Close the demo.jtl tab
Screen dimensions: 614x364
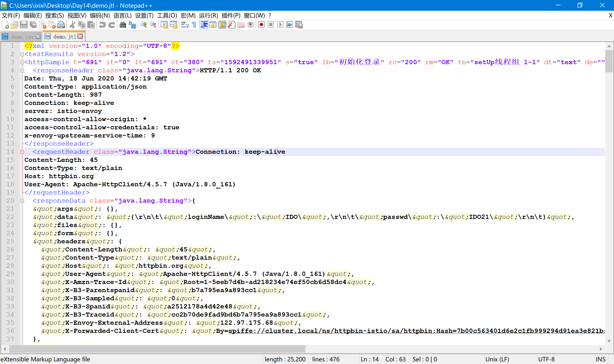point(80,36)
